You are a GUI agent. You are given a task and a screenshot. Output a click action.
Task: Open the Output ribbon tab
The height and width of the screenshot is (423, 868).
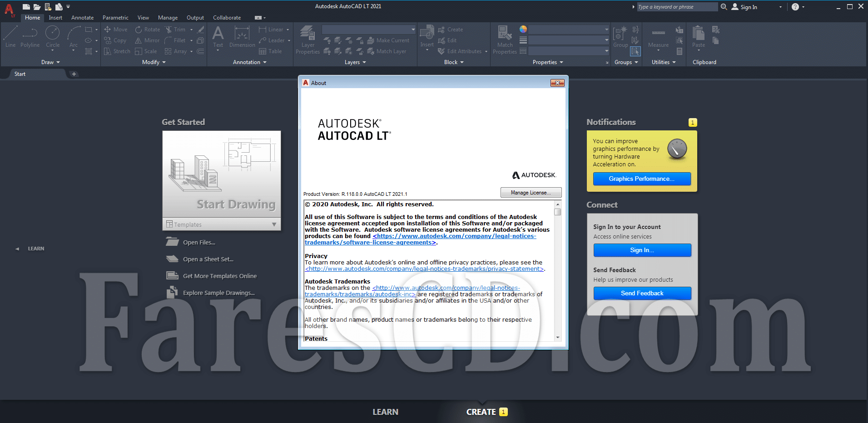pyautogui.click(x=195, y=18)
